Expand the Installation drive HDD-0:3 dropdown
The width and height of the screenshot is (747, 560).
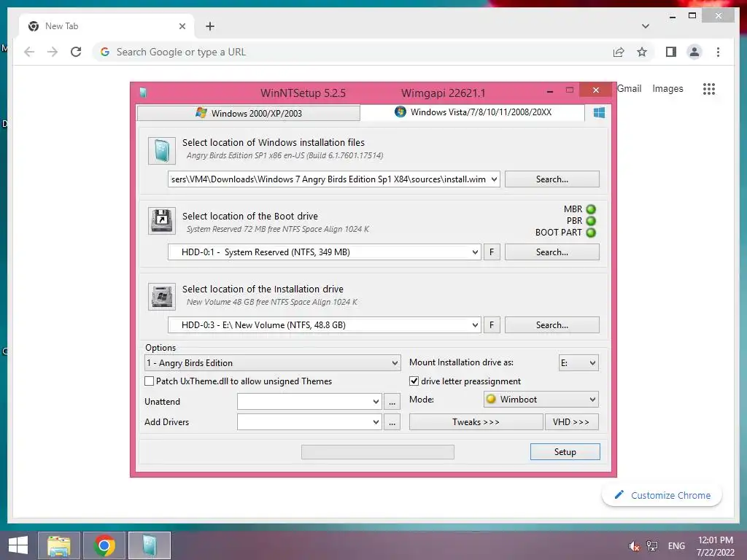point(475,324)
